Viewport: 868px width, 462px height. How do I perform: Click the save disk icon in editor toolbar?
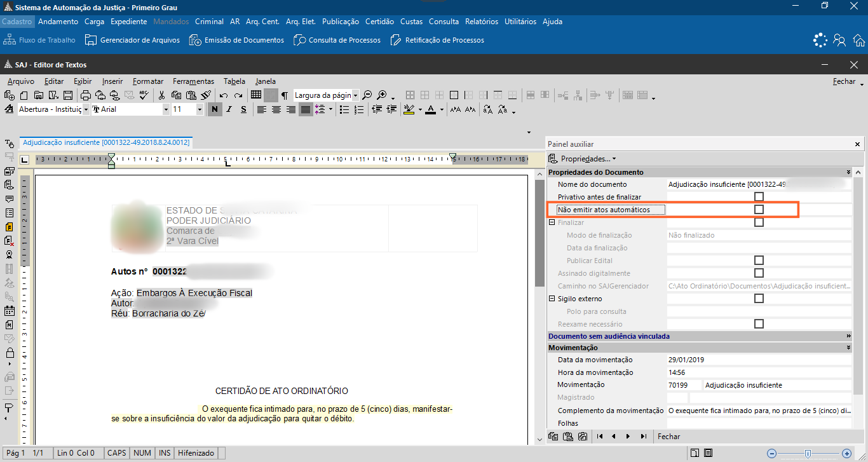click(67, 95)
